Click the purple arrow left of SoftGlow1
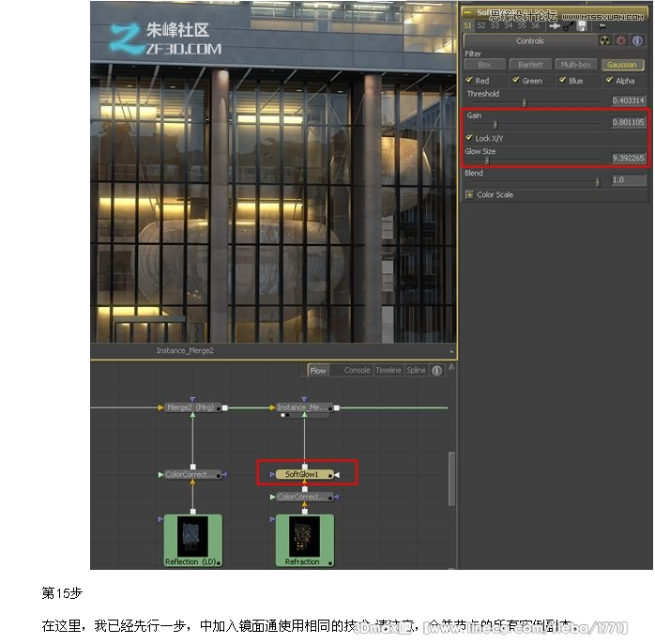Image resolution: width=655 pixels, height=644 pixels. click(x=272, y=475)
